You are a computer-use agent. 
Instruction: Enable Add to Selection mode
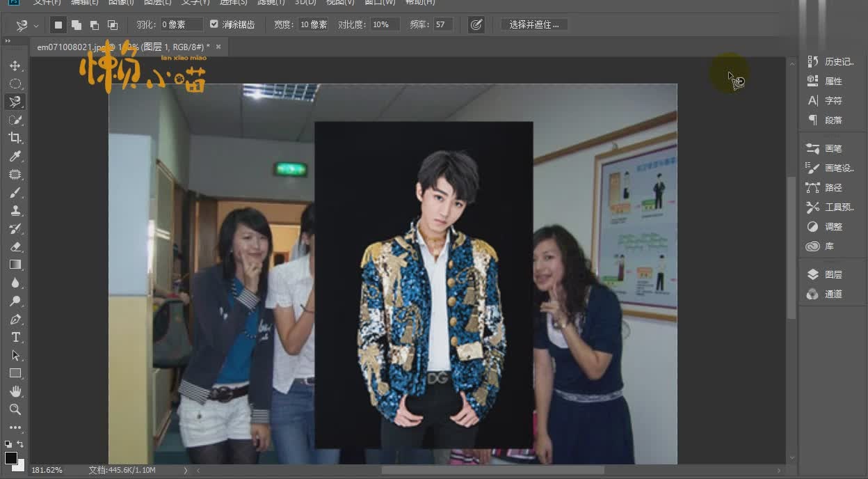[77, 25]
